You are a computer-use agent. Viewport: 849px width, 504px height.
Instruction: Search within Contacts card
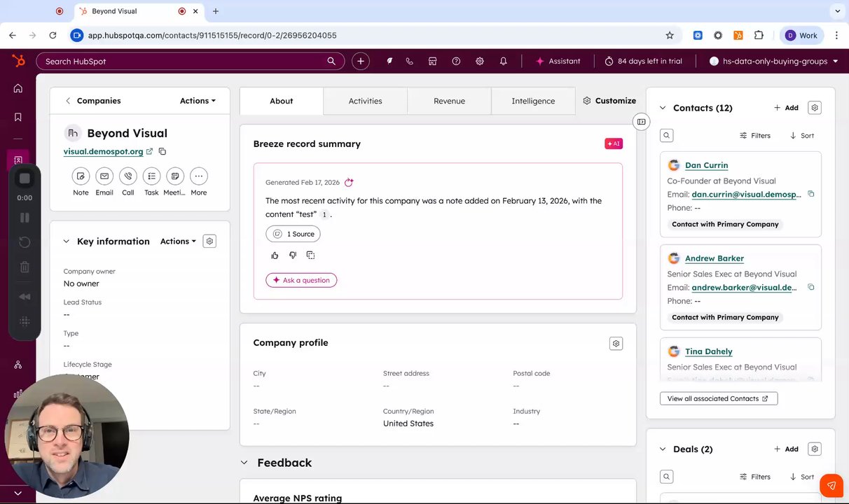(x=667, y=135)
